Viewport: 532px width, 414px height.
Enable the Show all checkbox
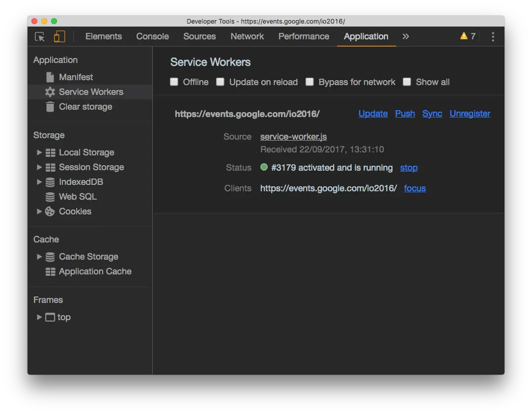click(407, 82)
